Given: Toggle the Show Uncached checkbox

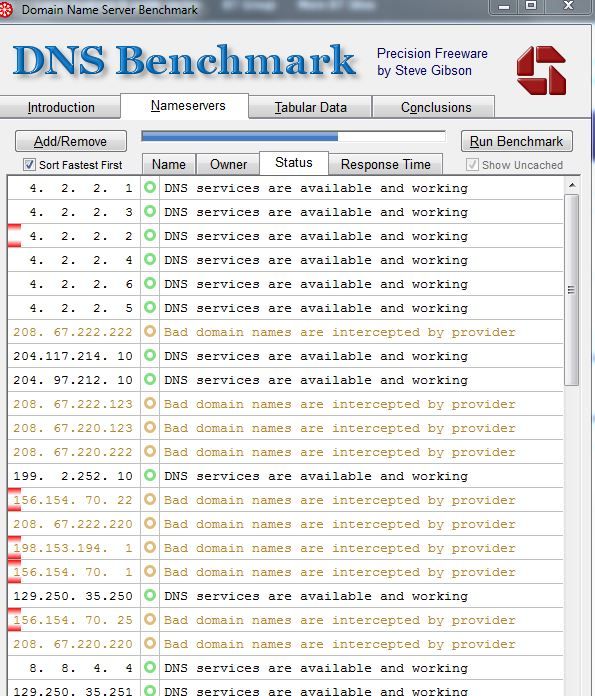Looking at the screenshot, I should coord(472,165).
